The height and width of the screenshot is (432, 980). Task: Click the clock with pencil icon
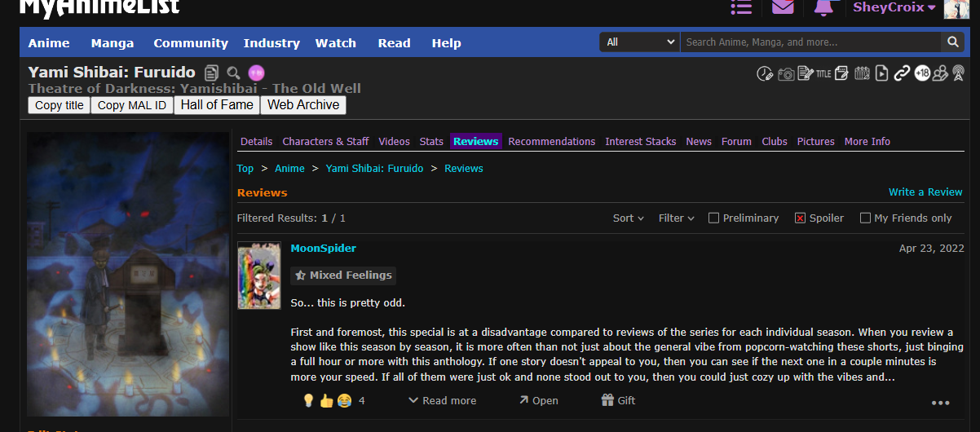coord(764,74)
